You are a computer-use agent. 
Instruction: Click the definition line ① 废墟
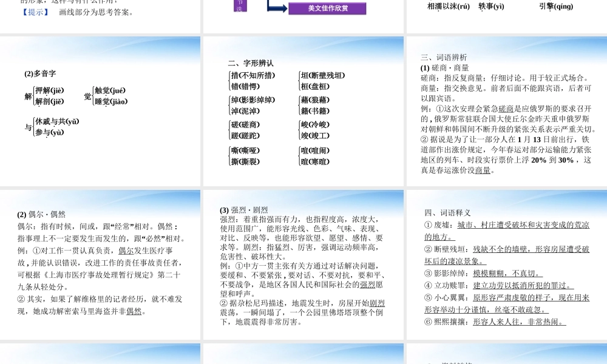pyautogui.click(x=507, y=231)
